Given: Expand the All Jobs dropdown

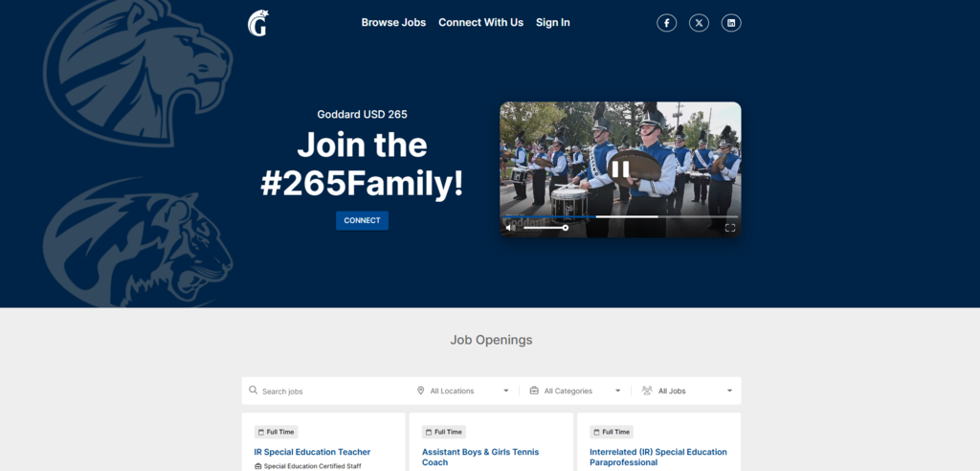Looking at the screenshot, I should click(687, 391).
